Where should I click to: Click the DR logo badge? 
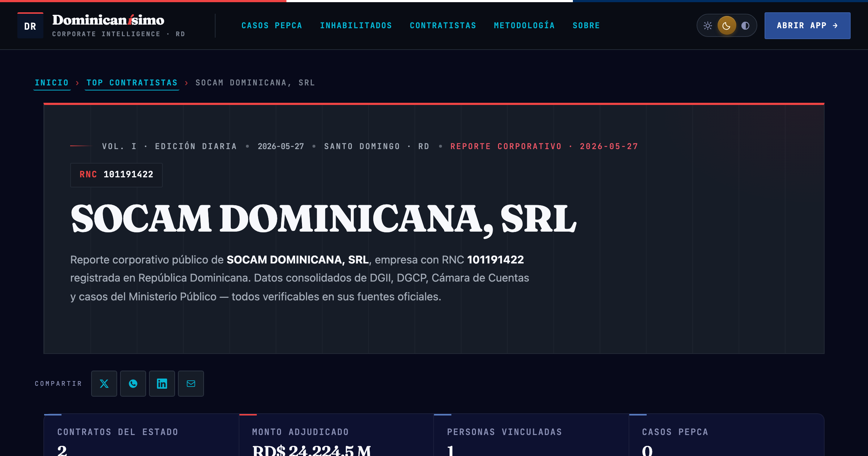click(x=30, y=26)
